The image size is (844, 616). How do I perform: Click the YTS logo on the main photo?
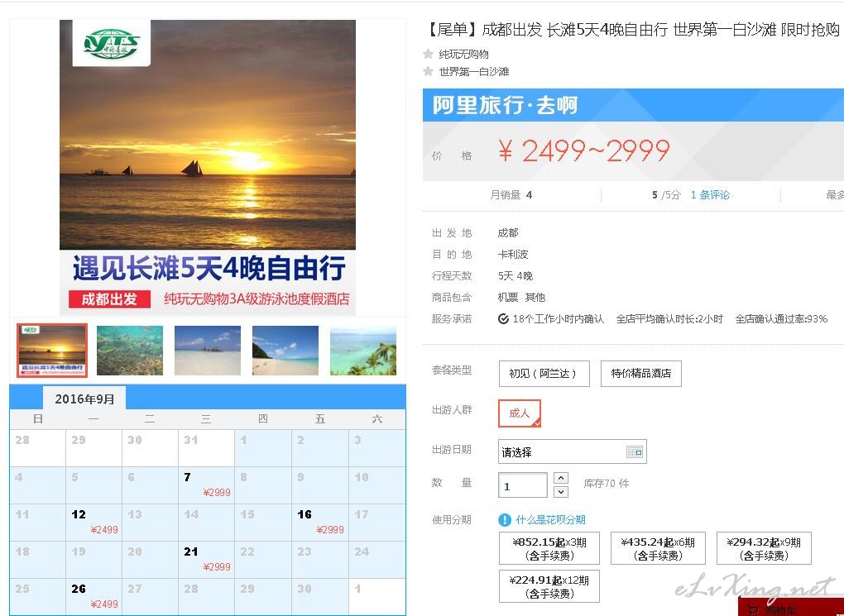[112, 43]
